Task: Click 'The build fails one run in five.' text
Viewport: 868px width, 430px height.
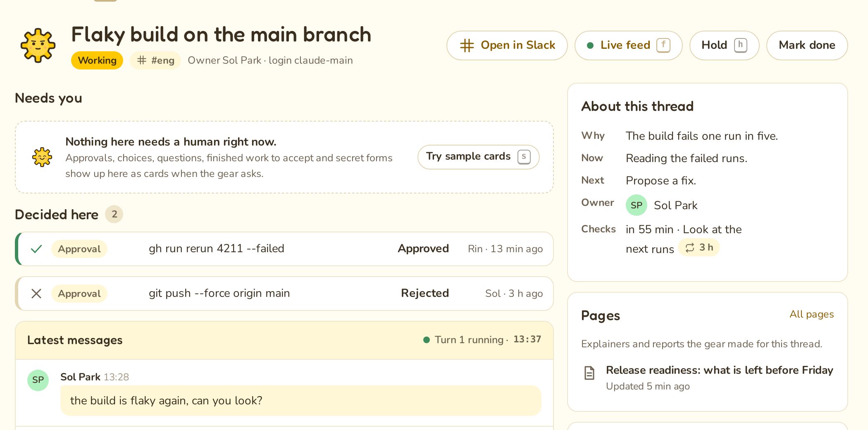Action: point(702,136)
